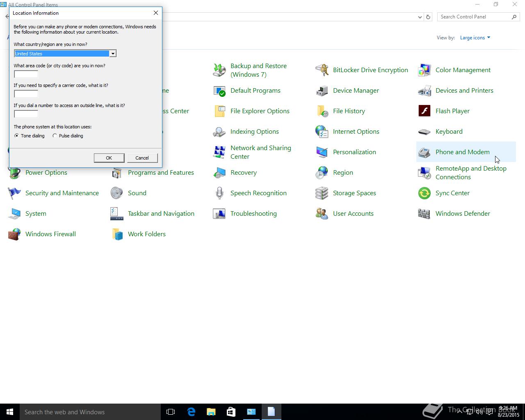Open Task View on taskbar

[171, 412]
